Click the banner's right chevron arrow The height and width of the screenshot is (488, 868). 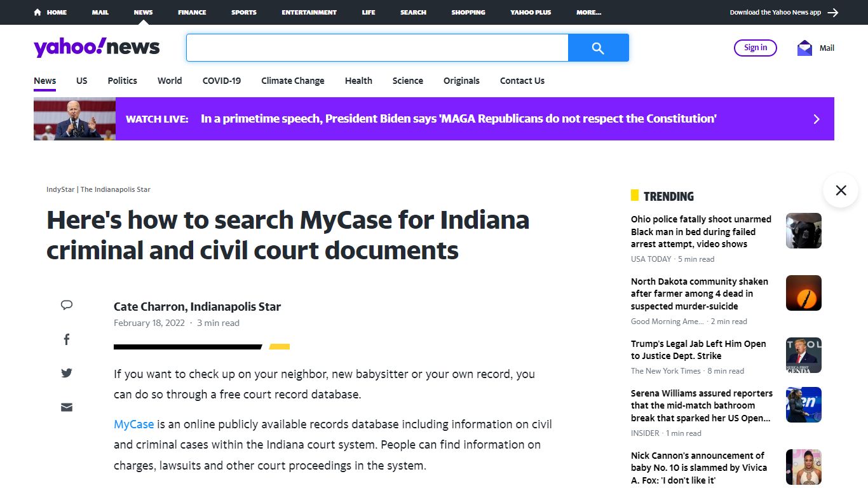pyautogui.click(x=817, y=119)
